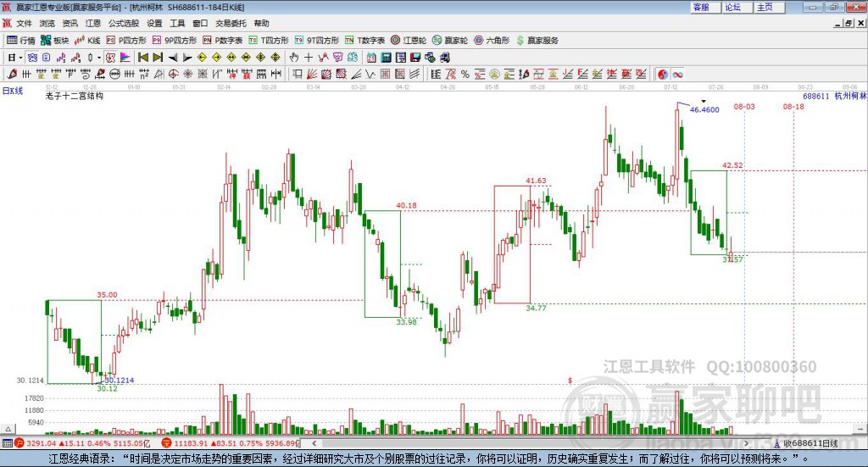868x467 pixels.
Task: Open 赢家服务 with the dollar icon
Action: pyautogui.click(x=537, y=41)
